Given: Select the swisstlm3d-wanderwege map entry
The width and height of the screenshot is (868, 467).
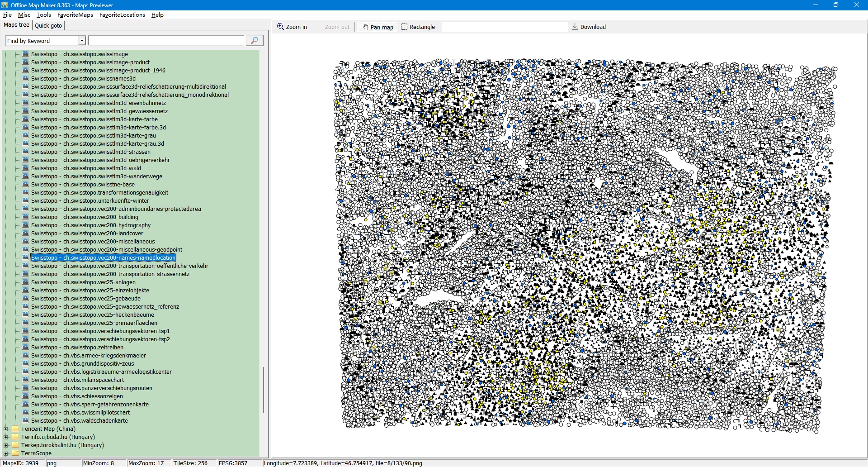Looking at the screenshot, I should point(96,176).
